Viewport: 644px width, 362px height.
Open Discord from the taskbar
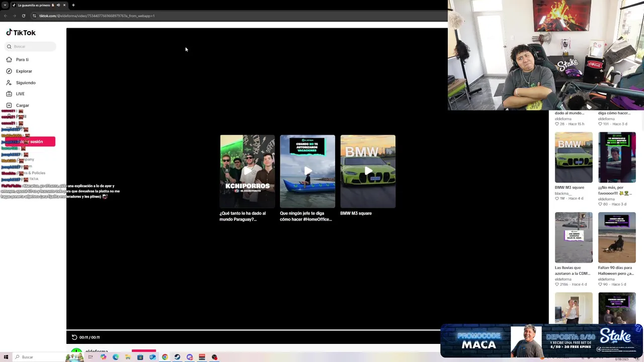[x=190, y=357]
